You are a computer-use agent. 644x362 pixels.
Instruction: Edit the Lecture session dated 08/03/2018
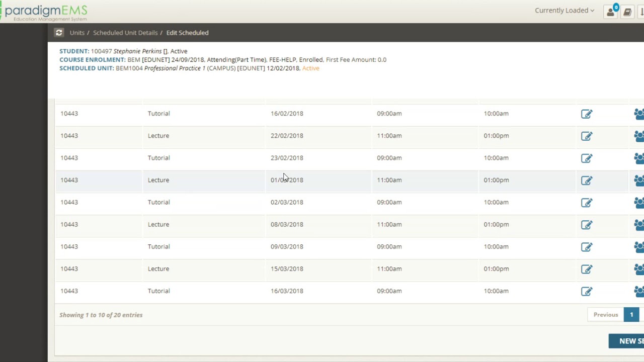tap(587, 225)
